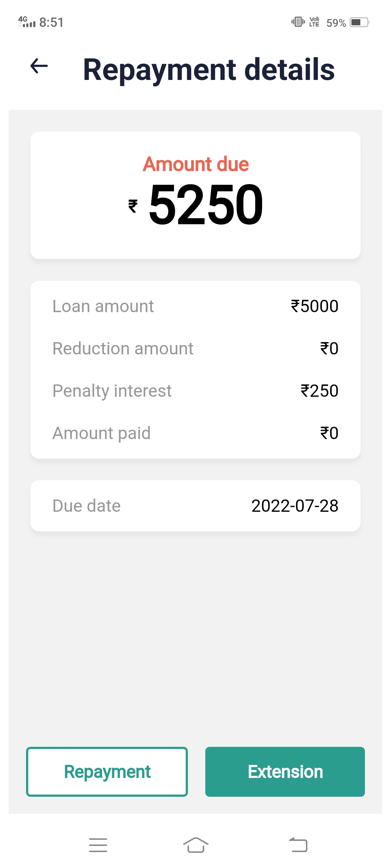The image size is (391, 868).
Task: Tap the 4G signal strength icon
Action: point(27,22)
